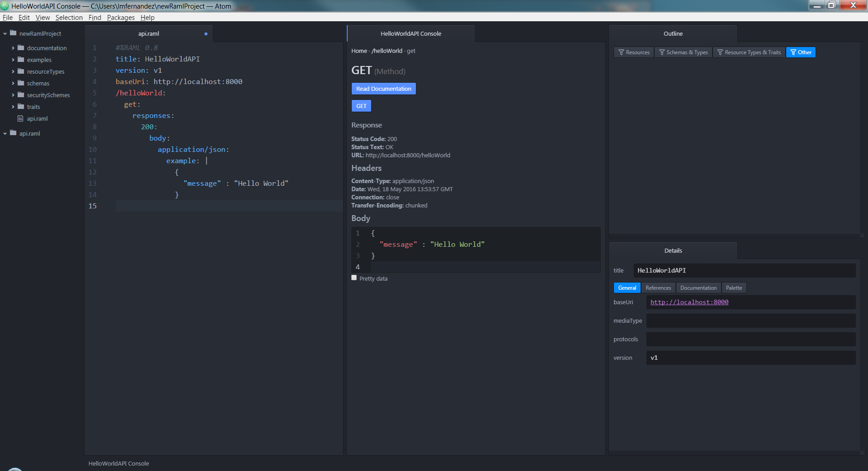This screenshot has width=868, height=471.
Task: Click the filter icon on the Other button
Action: coord(793,52)
